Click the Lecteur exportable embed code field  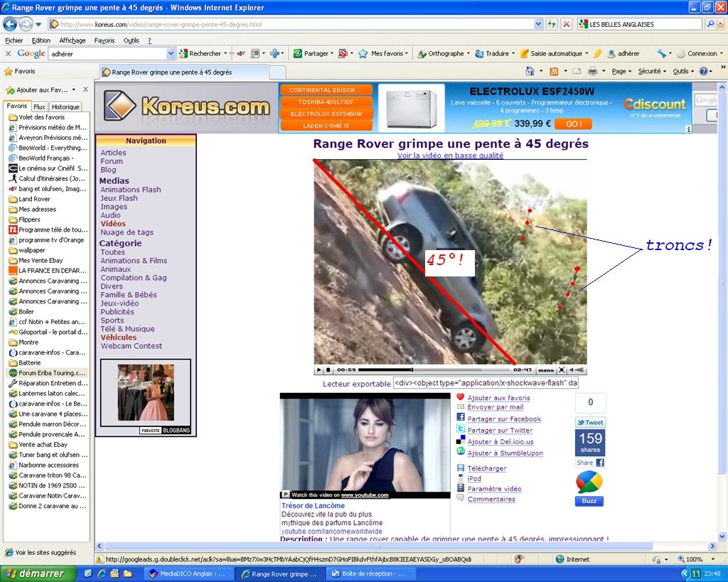pyautogui.click(x=486, y=383)
